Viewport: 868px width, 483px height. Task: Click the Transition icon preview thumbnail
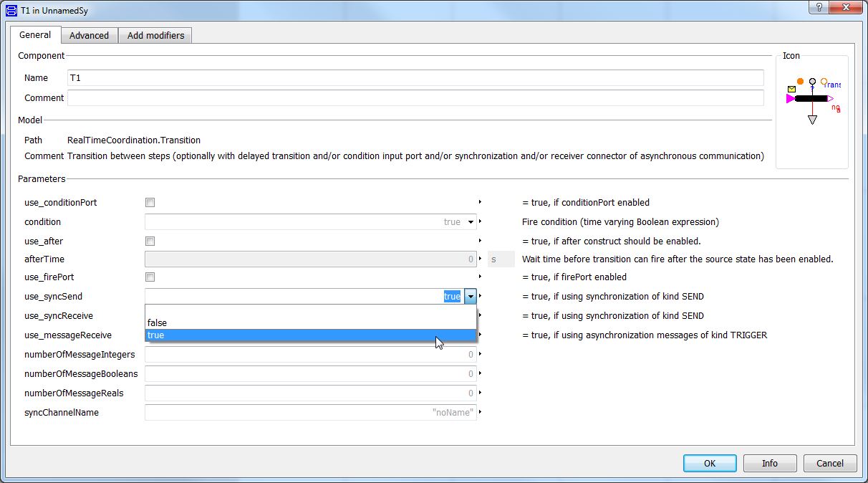[x=812, y=99]
